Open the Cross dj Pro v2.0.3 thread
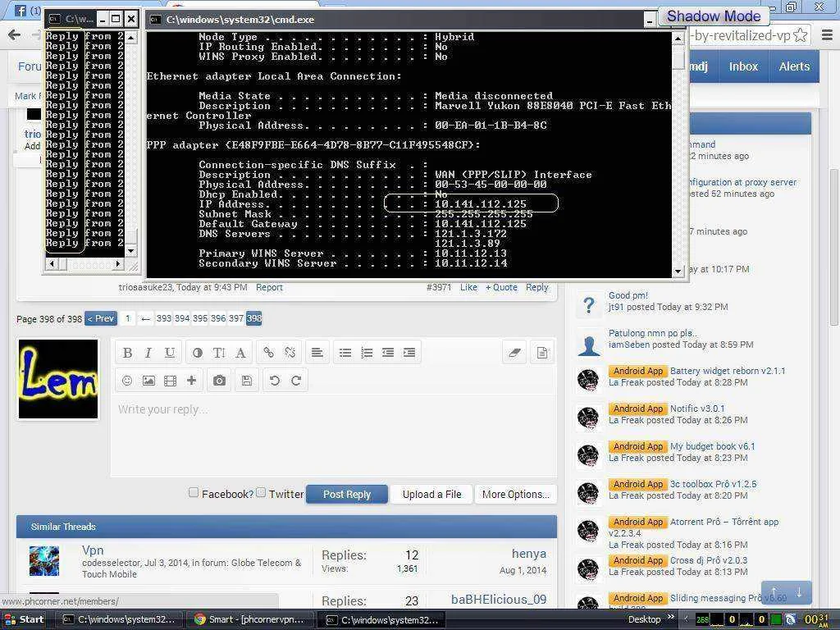 (708, 560)
